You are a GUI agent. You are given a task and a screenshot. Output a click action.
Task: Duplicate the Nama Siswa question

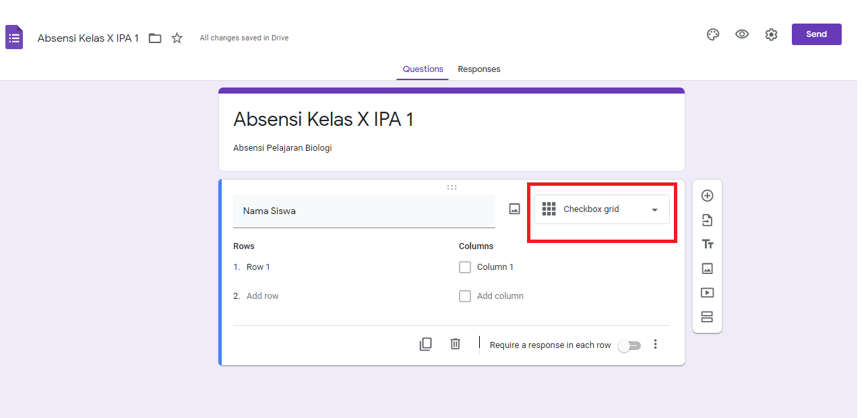425,344
